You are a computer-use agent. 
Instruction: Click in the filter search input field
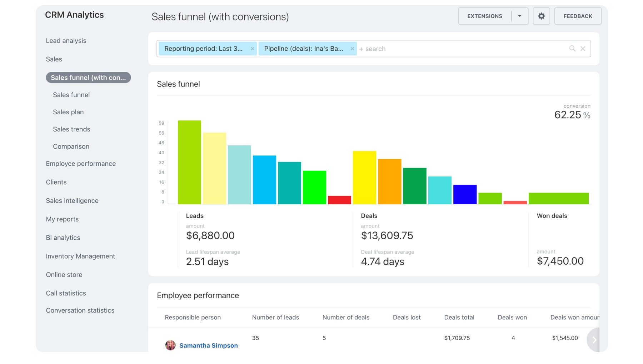coord(461,49)
